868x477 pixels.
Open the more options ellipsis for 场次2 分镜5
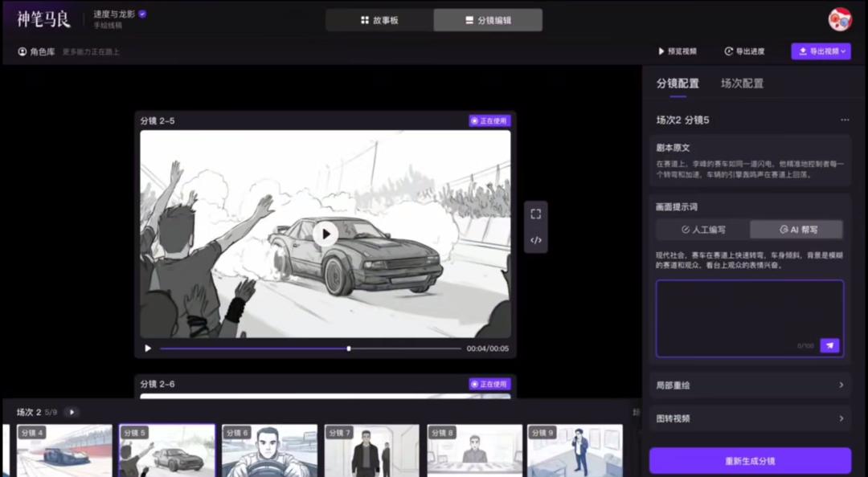844,120
